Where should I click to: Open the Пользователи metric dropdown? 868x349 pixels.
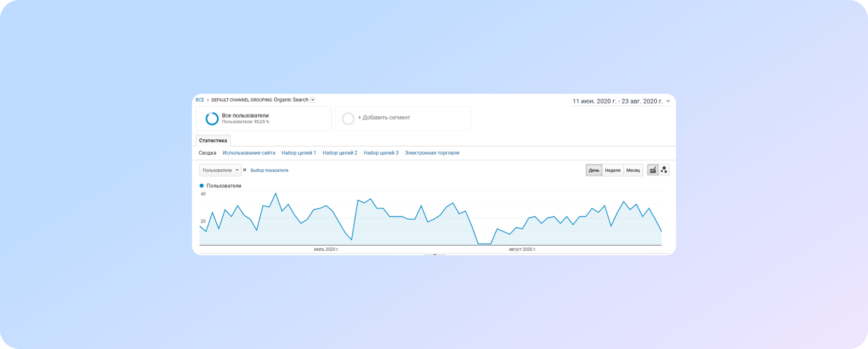coord(221,170)
